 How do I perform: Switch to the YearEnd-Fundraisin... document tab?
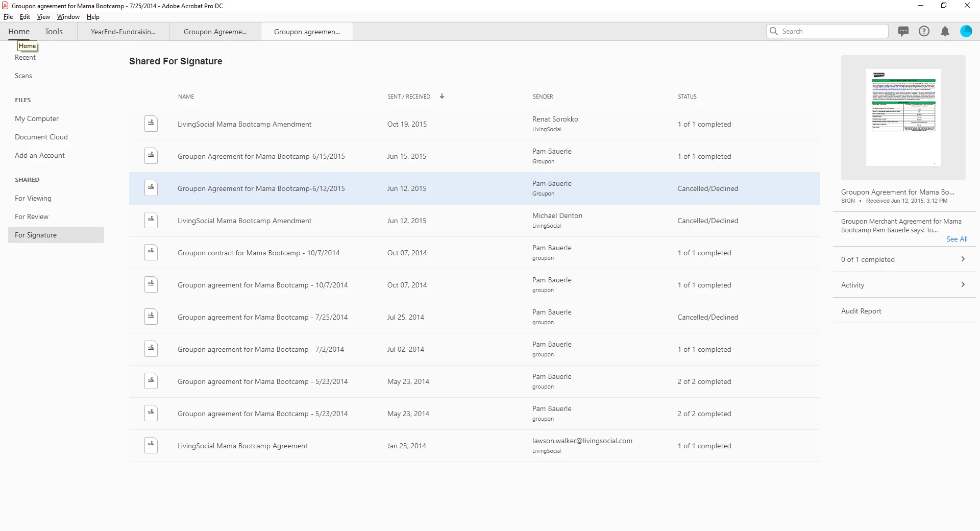[x=124, y=32]
